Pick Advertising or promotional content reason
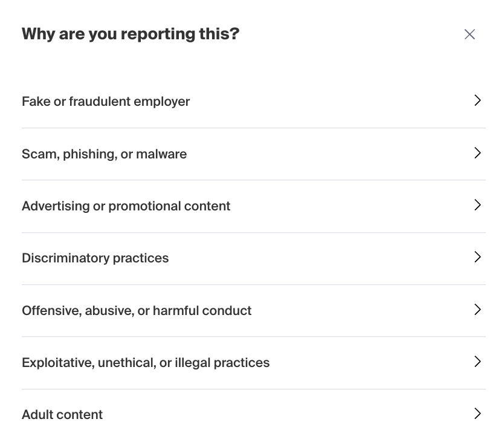Screen dimensions: 504x445 pos(126,206)
